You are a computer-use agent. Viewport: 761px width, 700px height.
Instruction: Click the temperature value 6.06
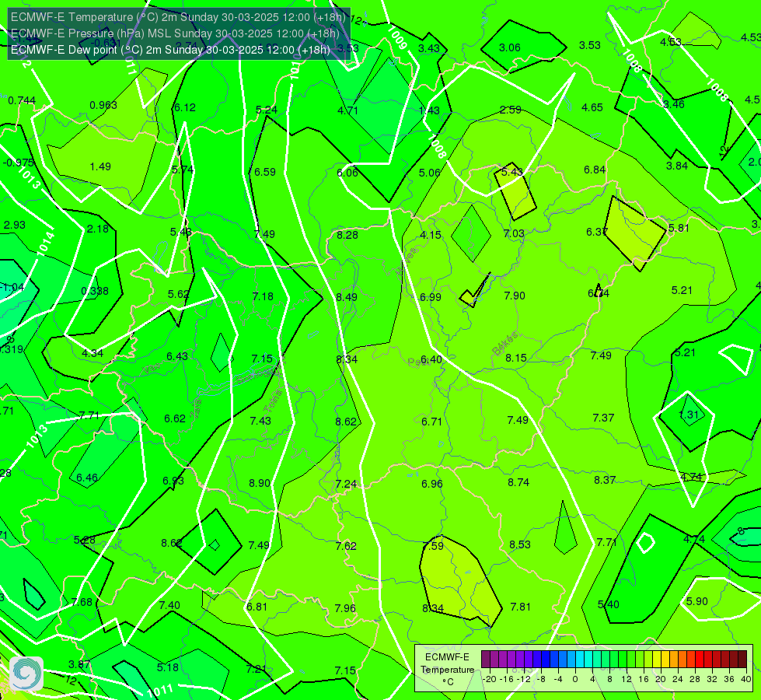point(347,173)
